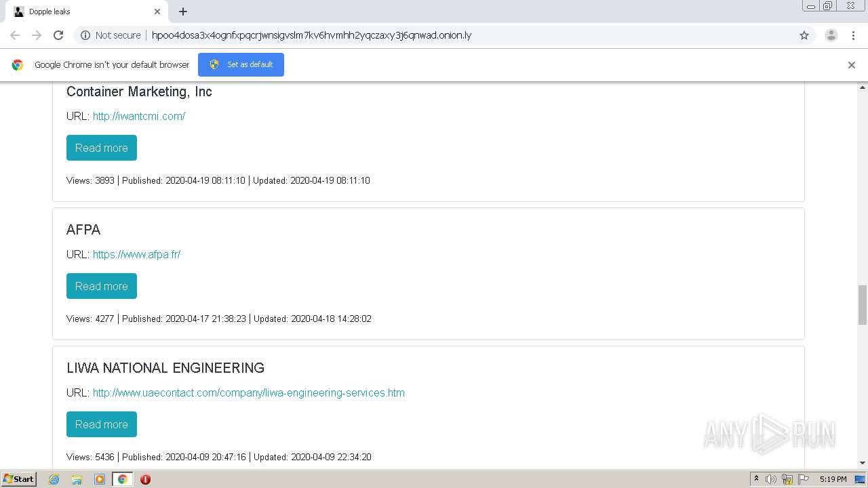The width and height of the screenshot is (868, 488).
Task: Click the browser forward arrow
Action: (x=37, y=35)
